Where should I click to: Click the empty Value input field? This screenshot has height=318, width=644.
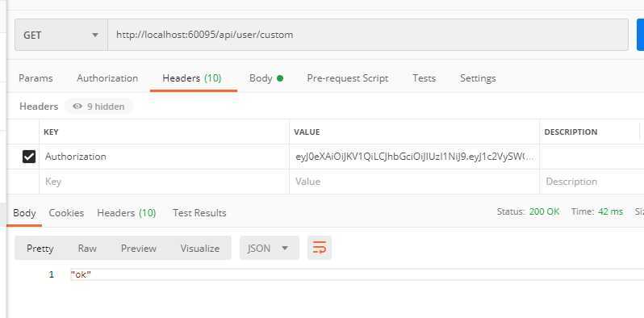click(415, 182)
